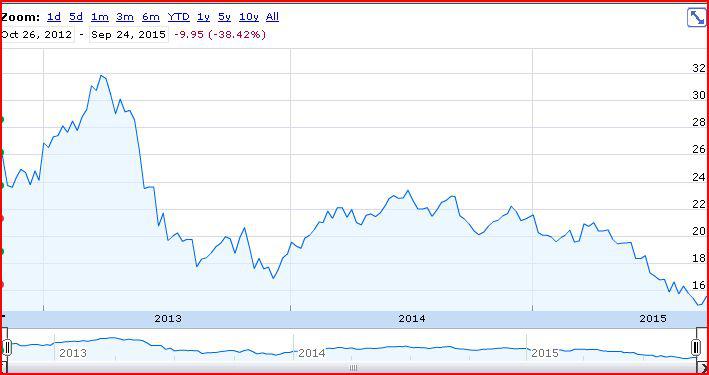
Task: Click the left range slider handle
Action: pyautogui.click(x=7, y=347)
